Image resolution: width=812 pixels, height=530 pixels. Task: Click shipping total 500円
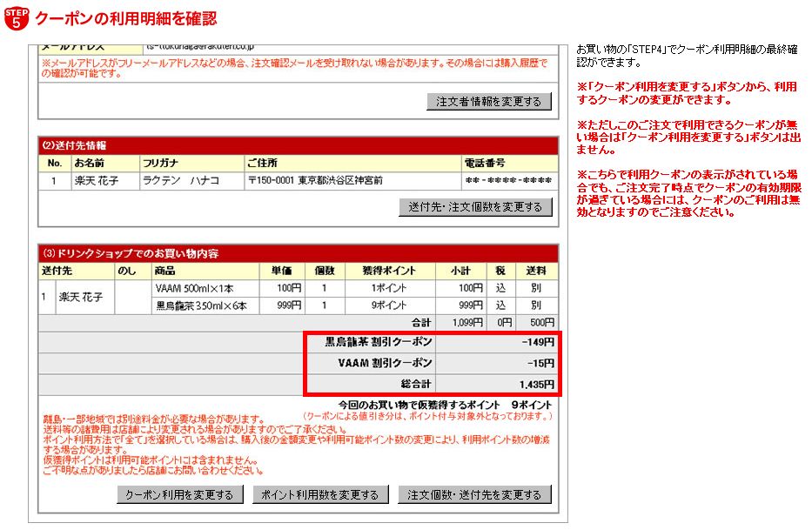tap(542, 323)
